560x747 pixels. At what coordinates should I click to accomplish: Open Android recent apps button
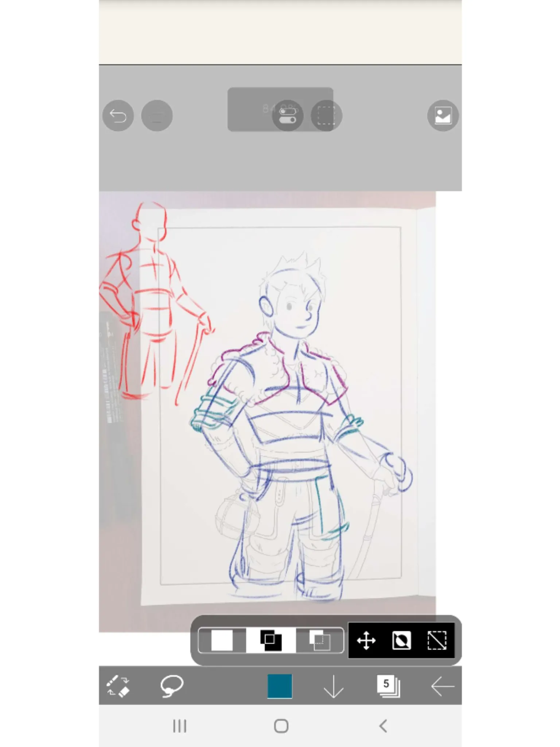point(180,726)
